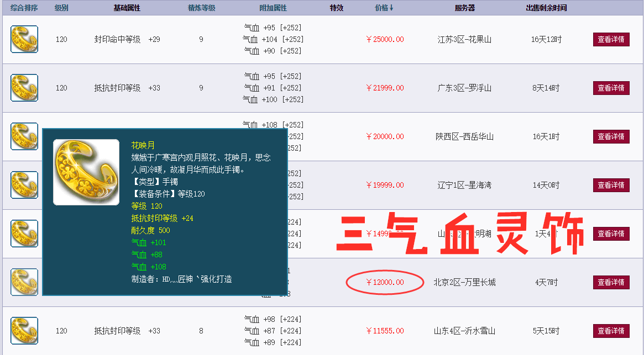Toggle sorting by 出售剩余时间 column
The height and width of the screenshot is (355, 644).
[544, 7]
